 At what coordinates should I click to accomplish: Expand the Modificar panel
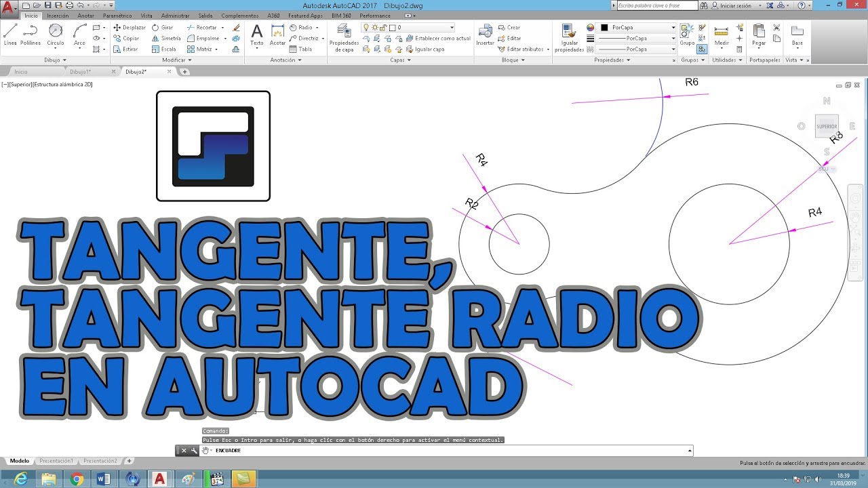(176, 60)
